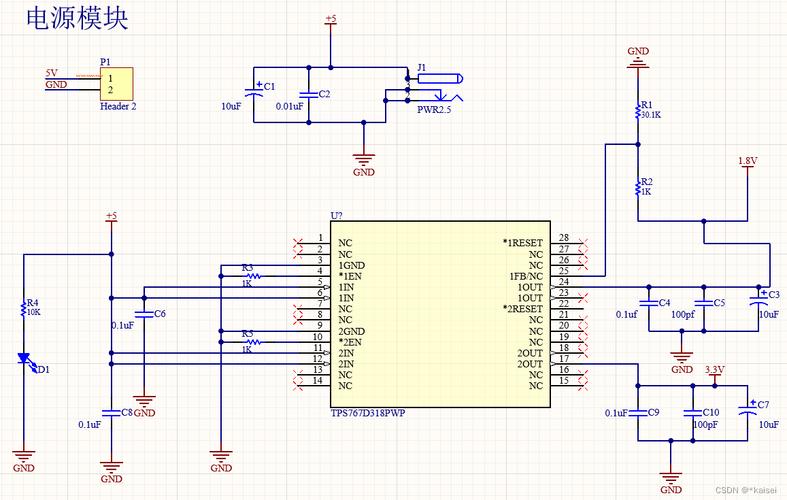Select the TPS767D318PWP chip body

[x=440, y=314]
